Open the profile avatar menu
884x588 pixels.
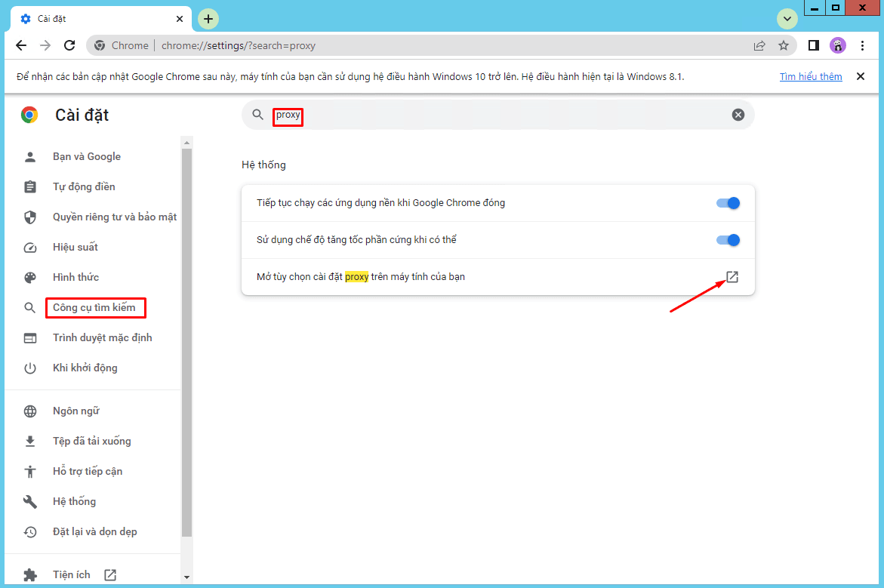(838, 45)
